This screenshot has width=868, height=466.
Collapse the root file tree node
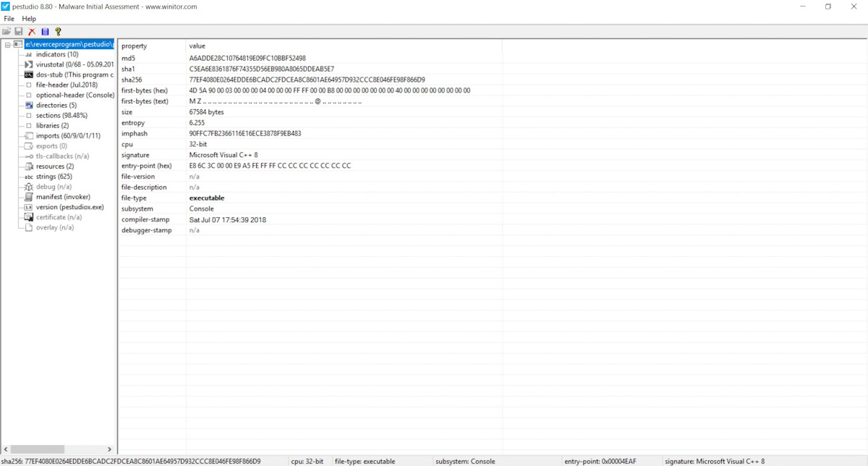click(x=7, y=45)
